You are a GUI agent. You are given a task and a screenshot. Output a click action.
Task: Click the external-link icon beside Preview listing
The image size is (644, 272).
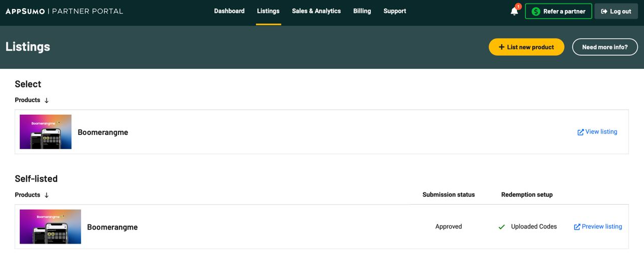coord(577,227)
